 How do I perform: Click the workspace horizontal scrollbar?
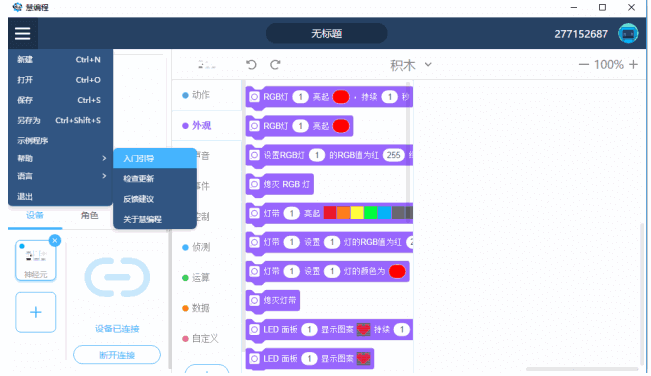click(582, 369)
